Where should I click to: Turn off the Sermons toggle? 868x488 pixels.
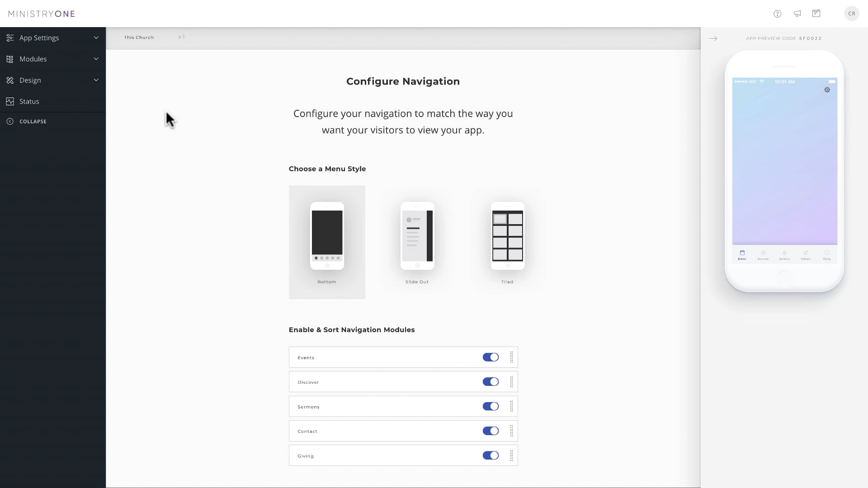click(491, 406)
